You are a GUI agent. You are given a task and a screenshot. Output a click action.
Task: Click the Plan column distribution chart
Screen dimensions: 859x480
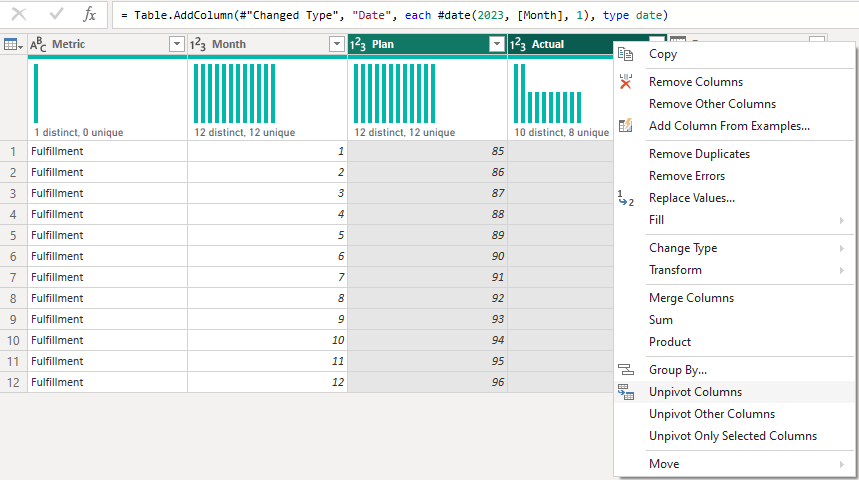[394, 93]
